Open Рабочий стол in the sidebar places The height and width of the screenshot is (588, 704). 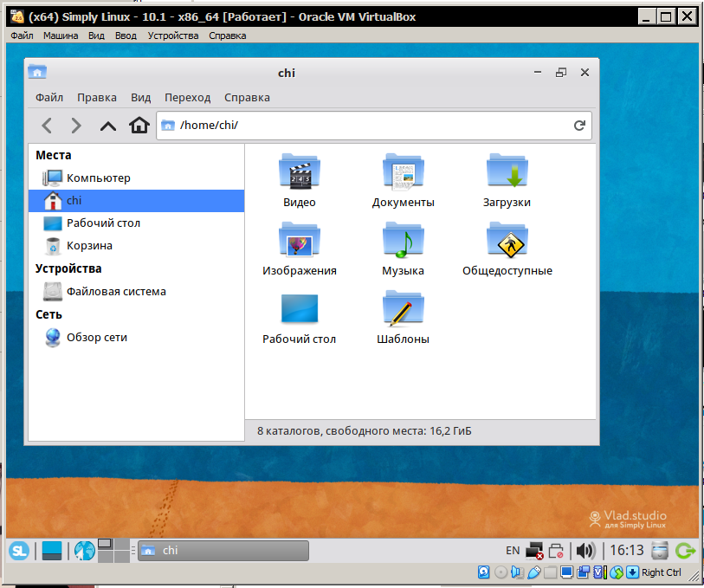tap(136, 223)
